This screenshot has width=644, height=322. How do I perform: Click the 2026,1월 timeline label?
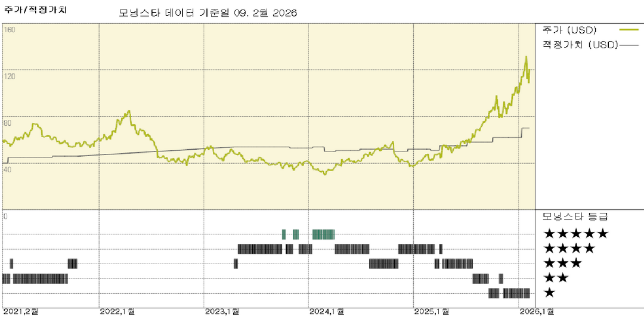[x=537, y=312]
